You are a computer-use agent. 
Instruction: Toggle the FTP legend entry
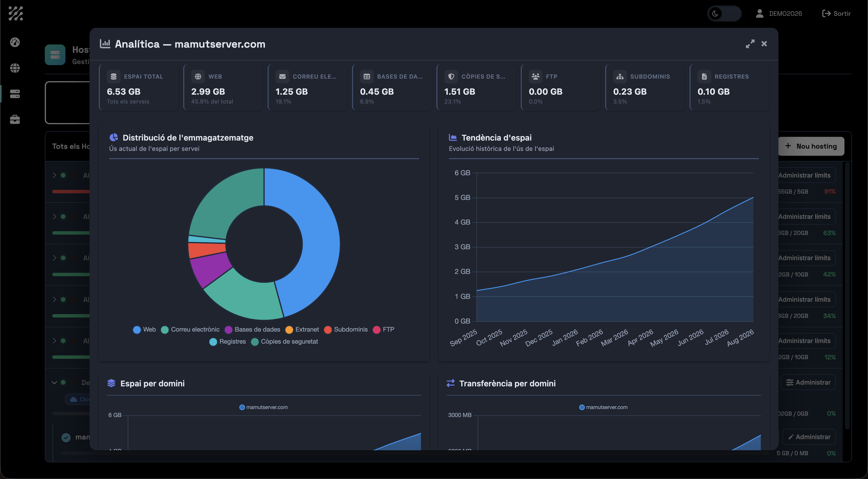tap(383, 330)
